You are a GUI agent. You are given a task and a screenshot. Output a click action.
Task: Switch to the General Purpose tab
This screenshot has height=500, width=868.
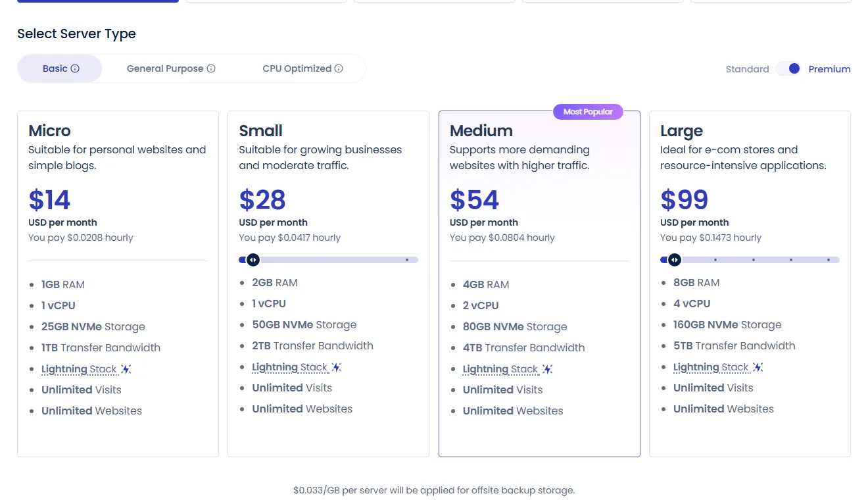click(x=171, y=68)
